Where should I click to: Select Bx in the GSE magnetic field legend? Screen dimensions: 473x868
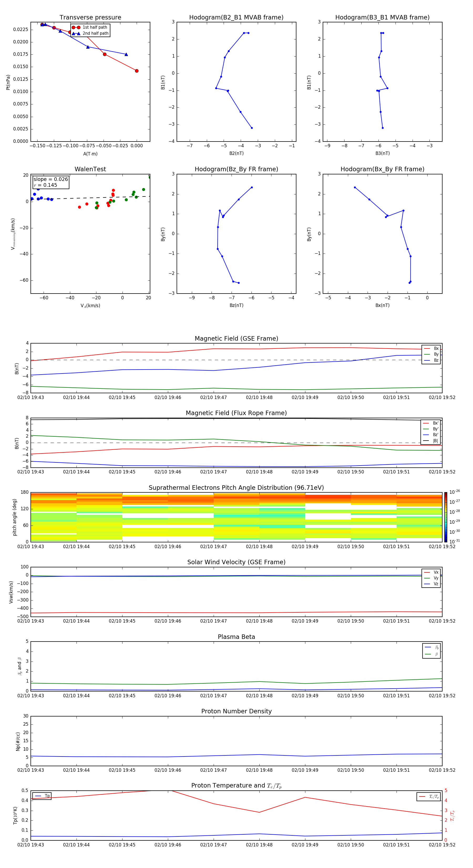tap(431, 349)
